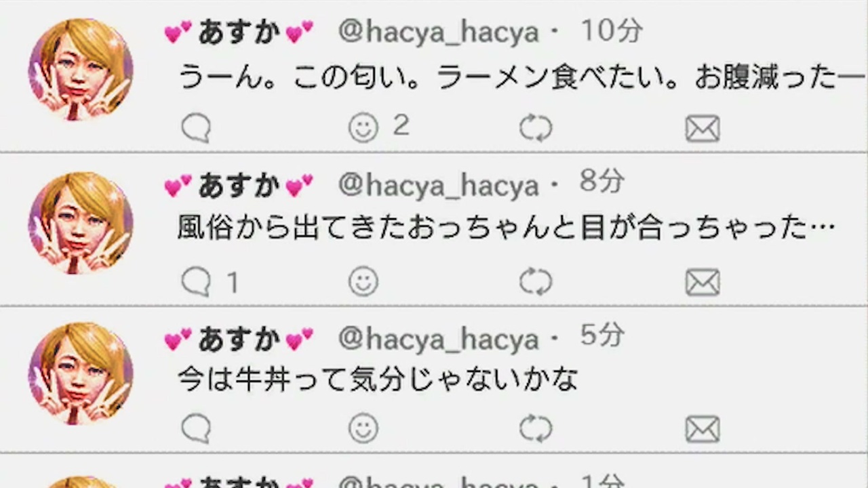
Task: Click smiley reaction on the 10分 post
Action: [363, 127]
